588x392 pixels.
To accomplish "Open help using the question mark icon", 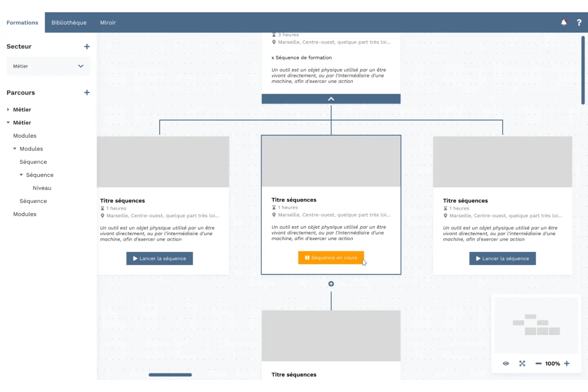I will pyautogui.click(x=579, y=22).
